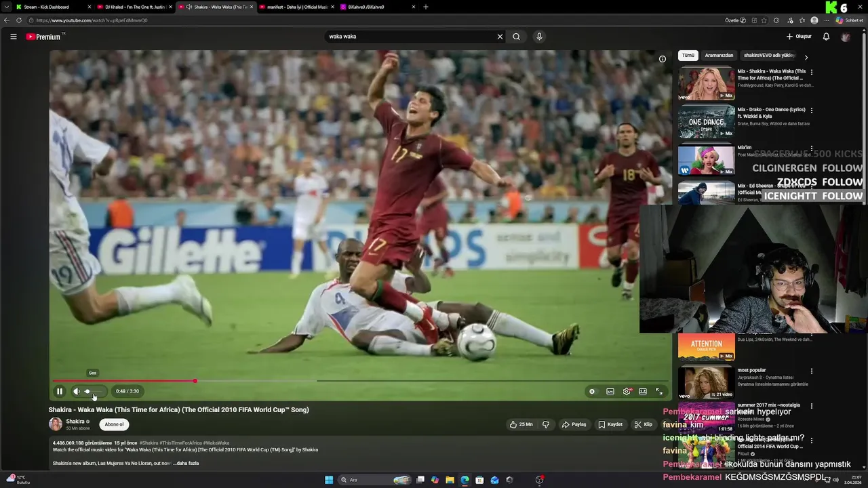
Task: Bookmark this page with the star
Action: (764, 20)
